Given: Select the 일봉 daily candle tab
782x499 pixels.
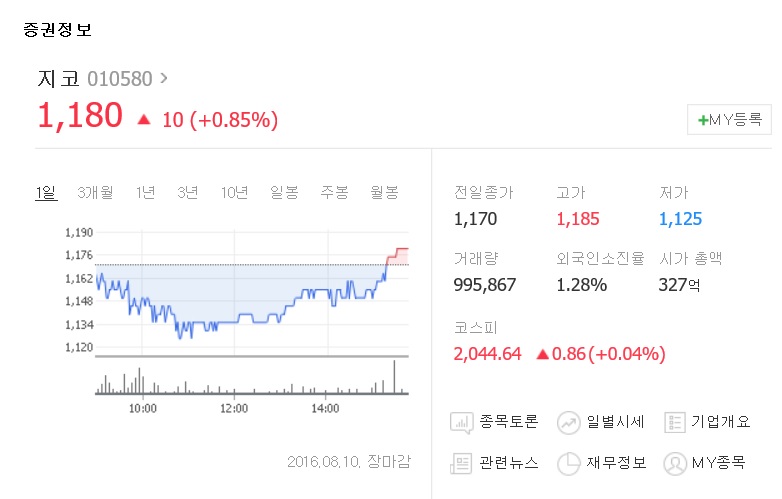Looking at the screenshot, I should click(284, 193).
